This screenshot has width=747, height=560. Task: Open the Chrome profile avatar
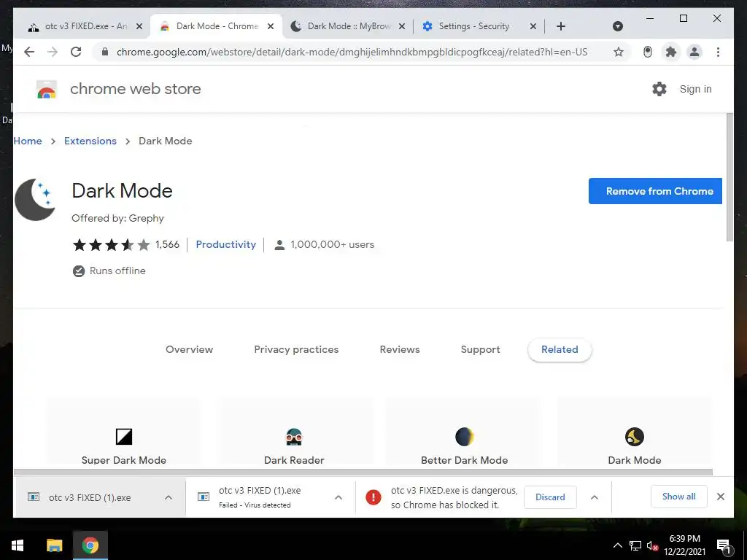(694, 52)
